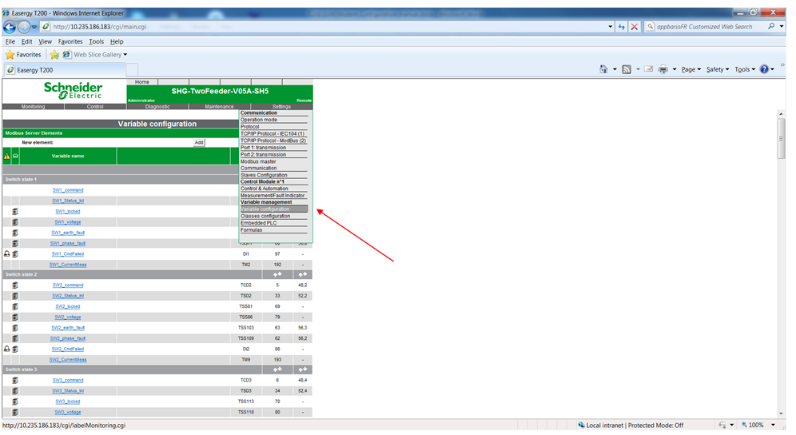Open the Favorites menu in the menu bar
The height and width of the screenshot is (435, 796).
point(70,42)
